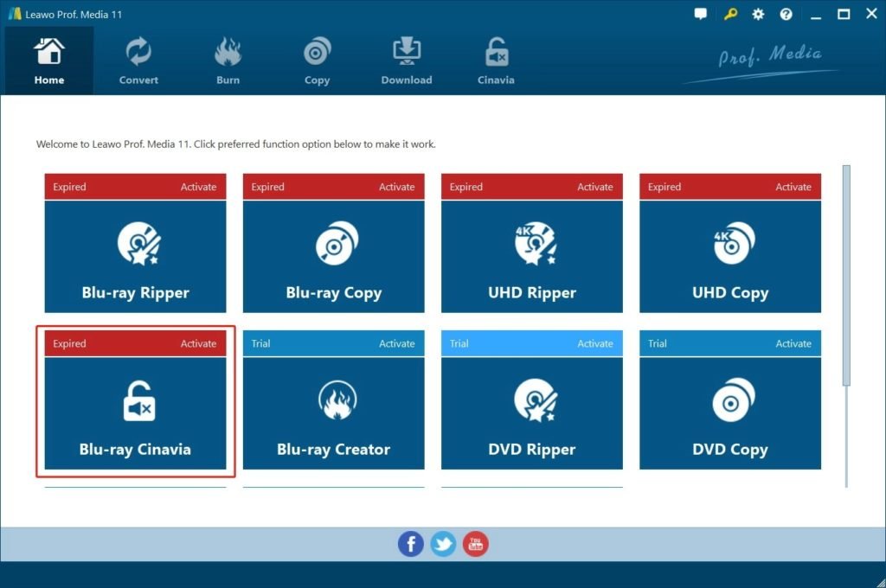This screenshot has height=588, width=886.
Task: Open the Burn module
Action: pos(228,61)
